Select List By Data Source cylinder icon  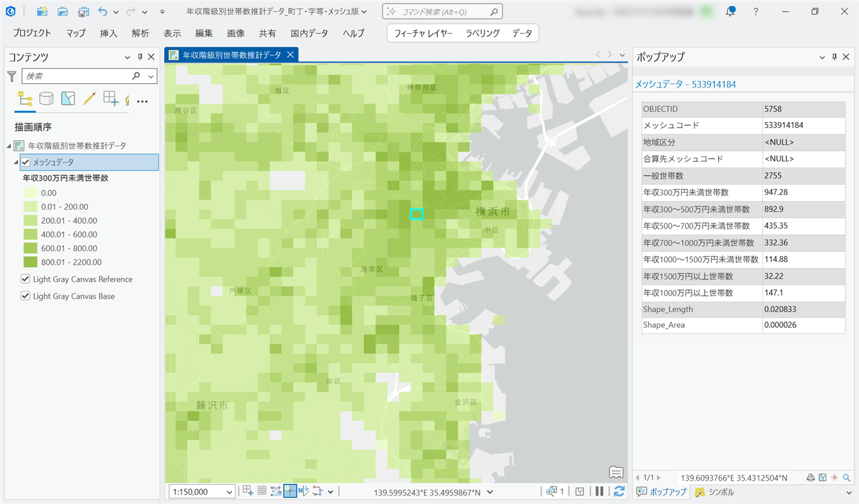point(46,98)
